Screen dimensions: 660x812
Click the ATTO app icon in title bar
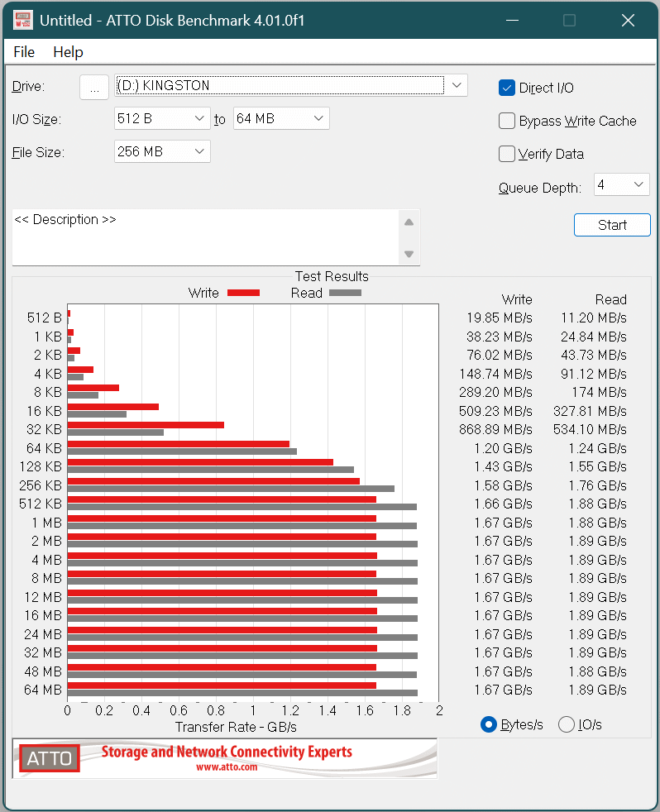pyautogui.click(x=23, y=20)
